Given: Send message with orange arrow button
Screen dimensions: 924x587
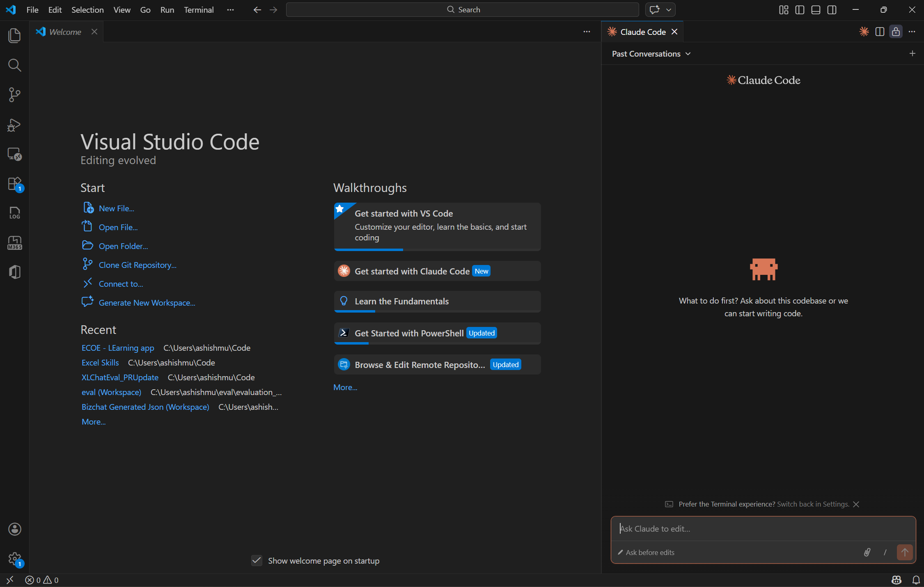Looking at the screenshot, I should pos(905,552).
